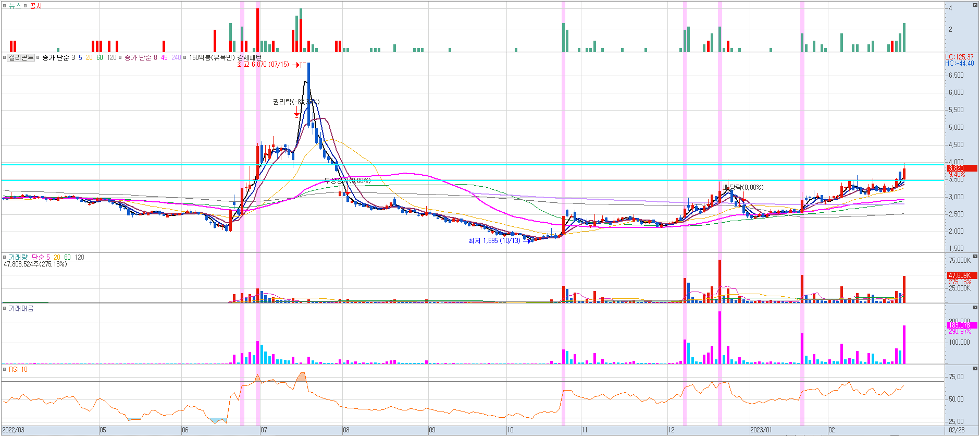Click the gray 120 price moving average period
Screen dimensions: 980x436
111,57
